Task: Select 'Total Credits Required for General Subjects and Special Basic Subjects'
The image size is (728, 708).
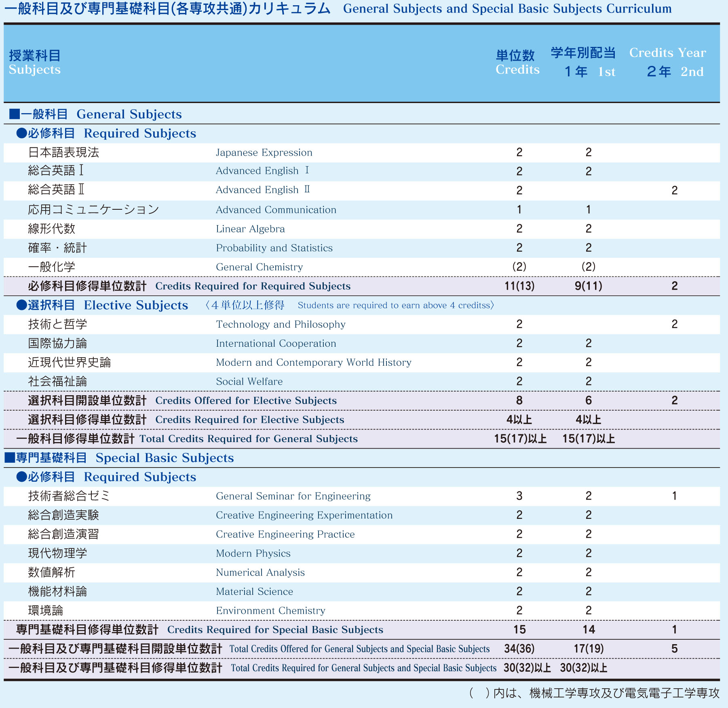Action: (x=364, y=668)
